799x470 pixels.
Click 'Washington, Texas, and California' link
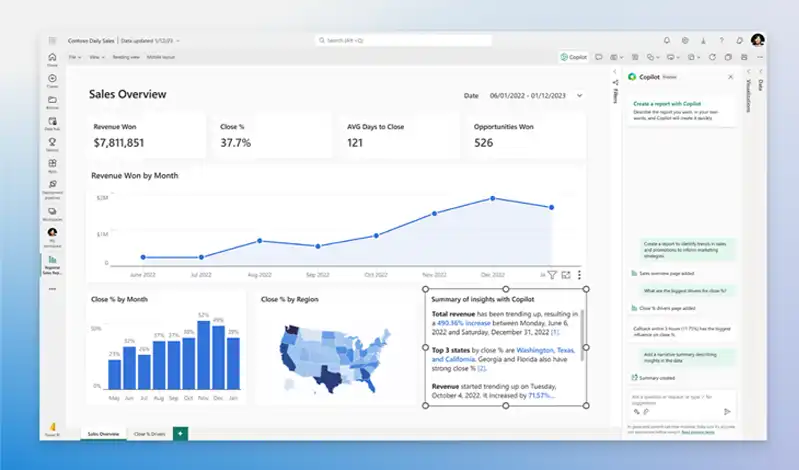tap(503, 355)
